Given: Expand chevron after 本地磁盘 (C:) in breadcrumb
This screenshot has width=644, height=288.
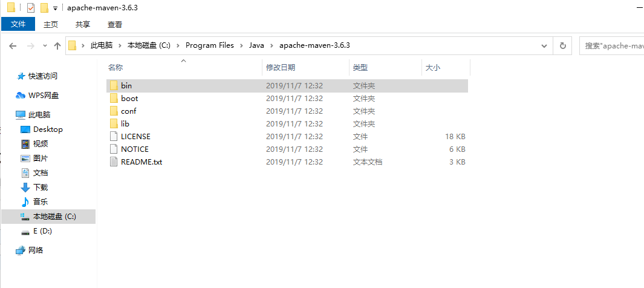Looking at the screenshot, I should tap(178, 45).
